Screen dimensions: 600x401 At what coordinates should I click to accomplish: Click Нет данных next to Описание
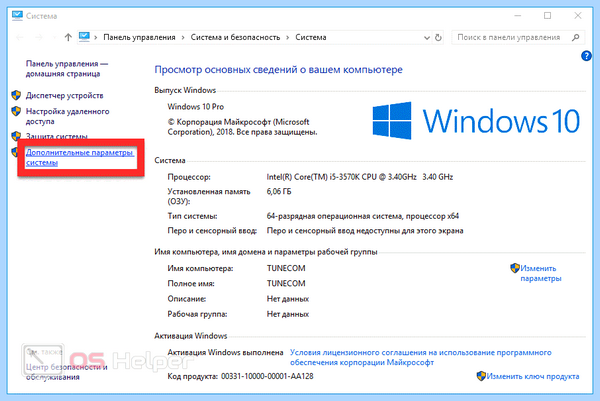[288, 299]
